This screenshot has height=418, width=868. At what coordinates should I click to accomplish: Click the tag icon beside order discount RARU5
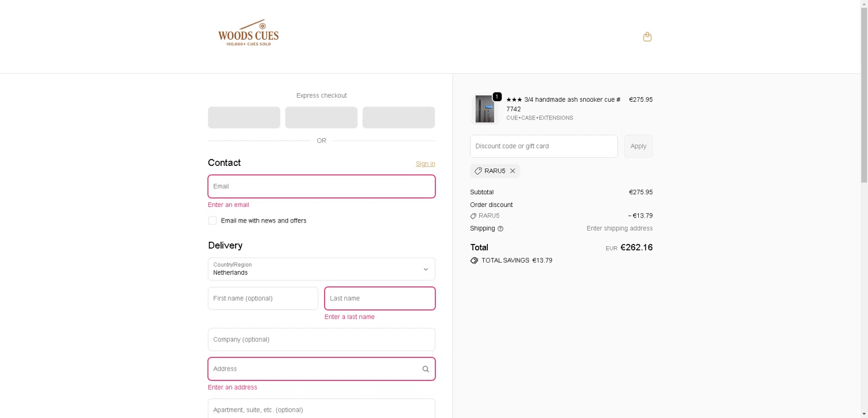[473, 216]
